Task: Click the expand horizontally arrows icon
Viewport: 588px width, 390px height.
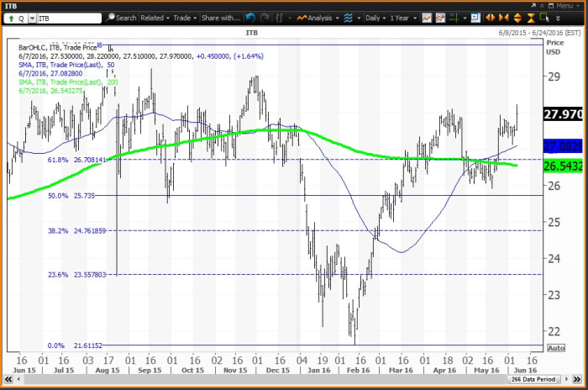Action: [x=490, y=18]
